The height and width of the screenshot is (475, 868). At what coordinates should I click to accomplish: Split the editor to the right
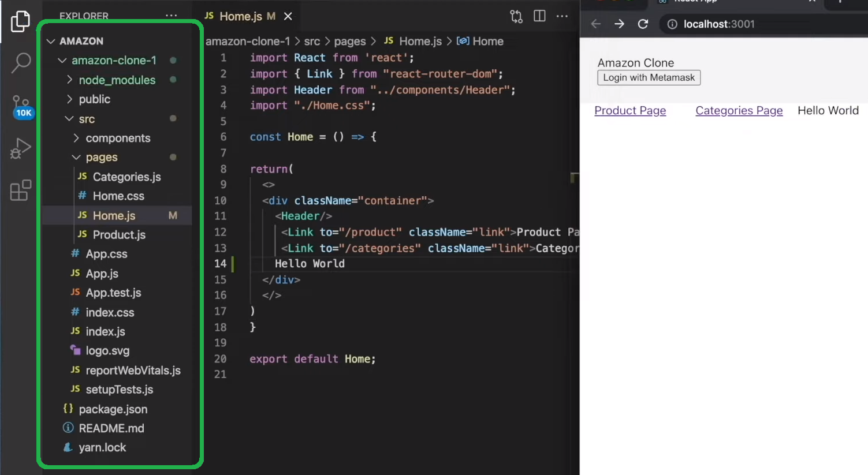(x=539, y=16)
